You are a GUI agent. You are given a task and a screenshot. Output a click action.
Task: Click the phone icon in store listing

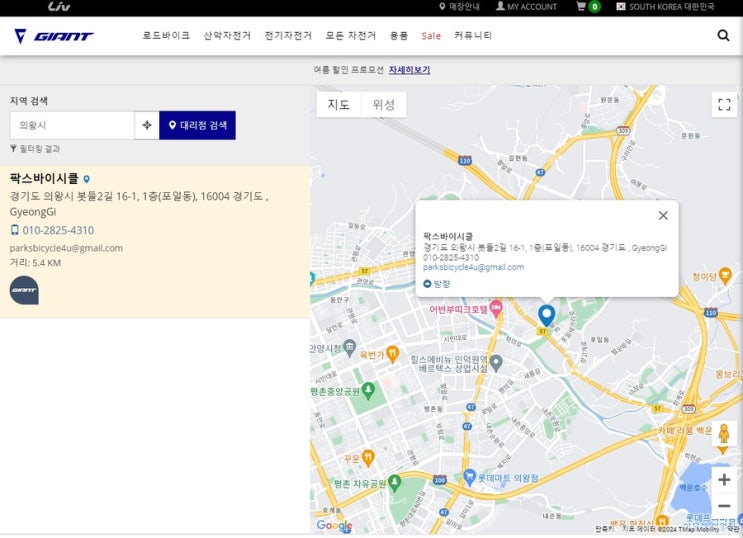(x=15, y=230)
